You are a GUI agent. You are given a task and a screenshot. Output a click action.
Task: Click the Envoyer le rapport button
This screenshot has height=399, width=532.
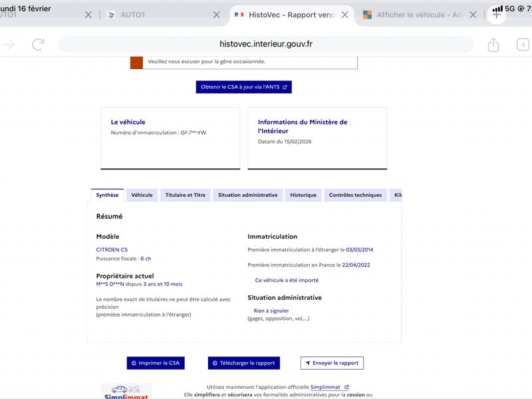point(332,363)
